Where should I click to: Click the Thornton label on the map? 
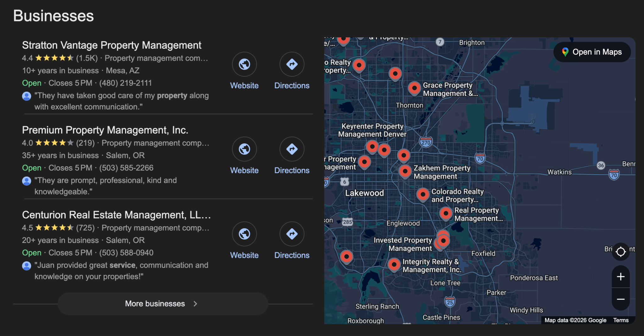point(409,105)
